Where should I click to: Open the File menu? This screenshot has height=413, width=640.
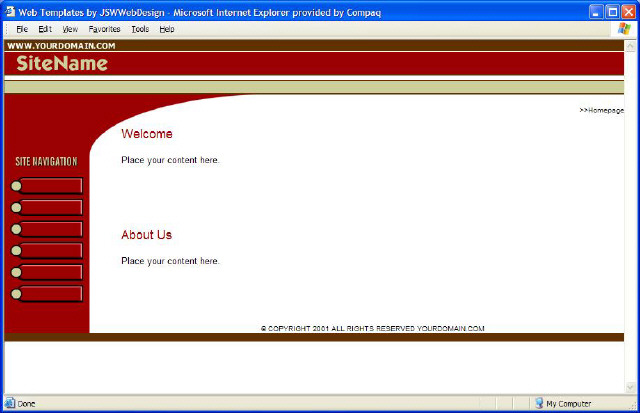pos(21,29)
